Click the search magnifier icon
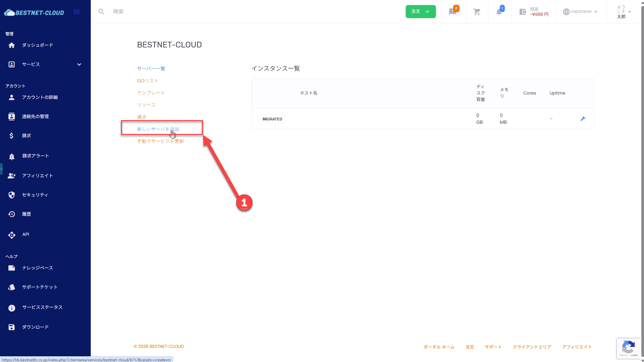Image resolution: width=644 pixels, height=362 pixels. [x=101, y=12]
